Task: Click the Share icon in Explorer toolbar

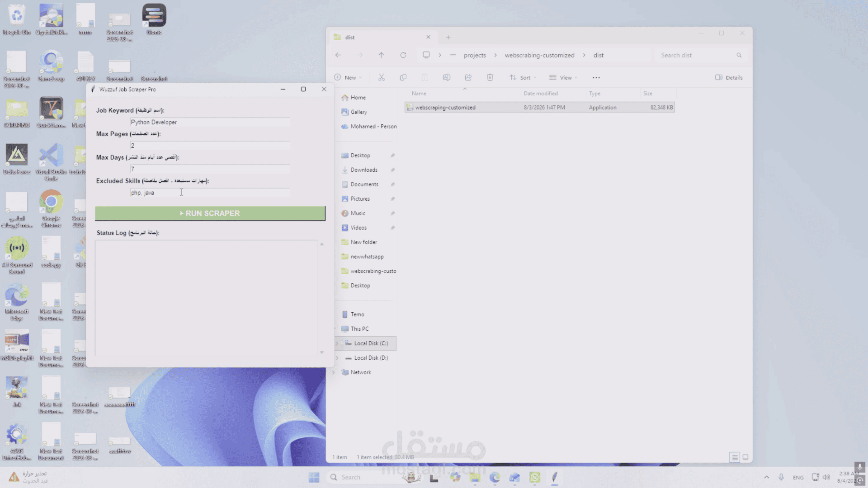Action: tap(468, 78)
